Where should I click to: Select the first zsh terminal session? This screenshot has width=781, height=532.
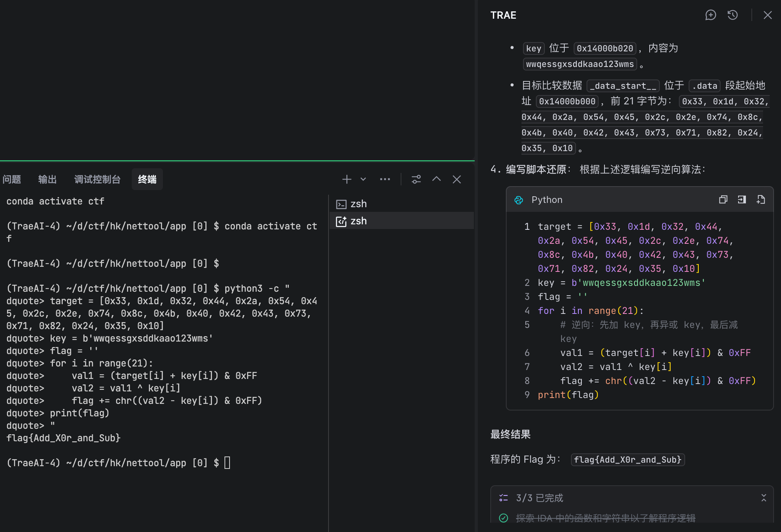coord(359,204)
